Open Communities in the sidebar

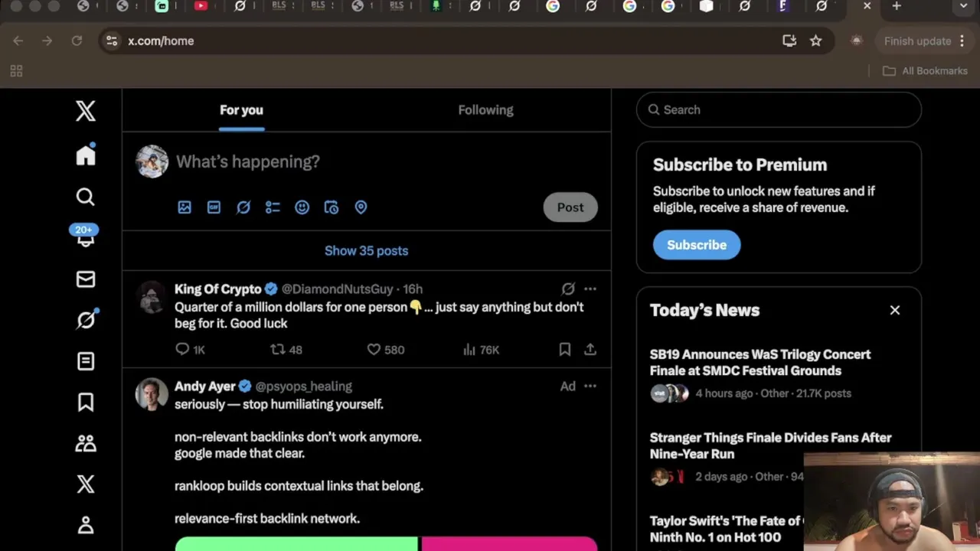coord(86,443)
